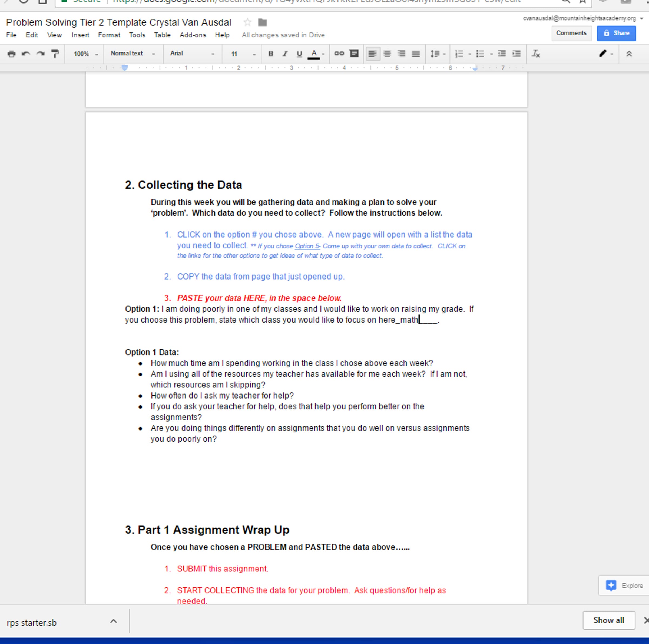Star this document
Screen dimensions: 649x644
248,22
